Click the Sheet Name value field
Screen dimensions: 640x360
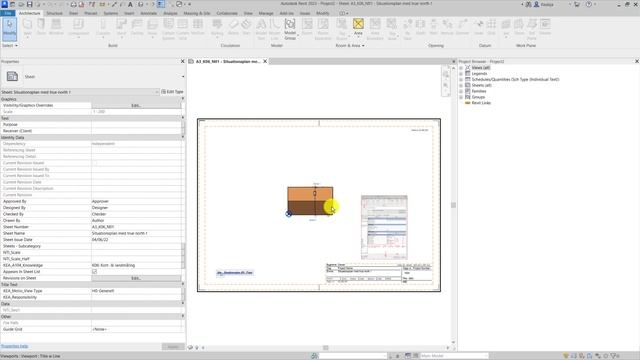[x=136, y=233]
